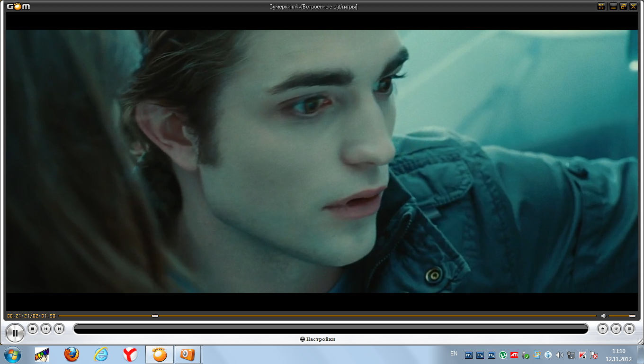Change the EN input language
Image resolution: width=644 pixels, height=364 pixels.
tap(454, 354)
